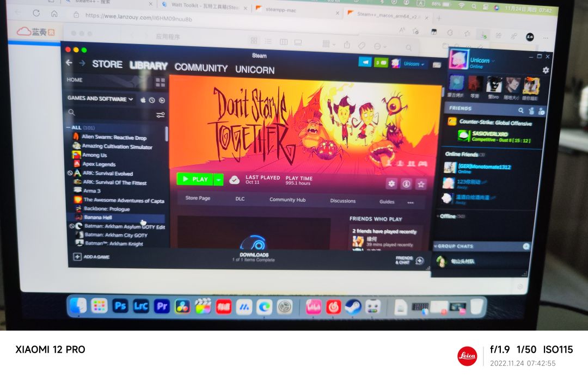Open friend SASIOVERLXRD playing Counter-Strike
This screenshot has height=382, width=588.
pos(494,137)
